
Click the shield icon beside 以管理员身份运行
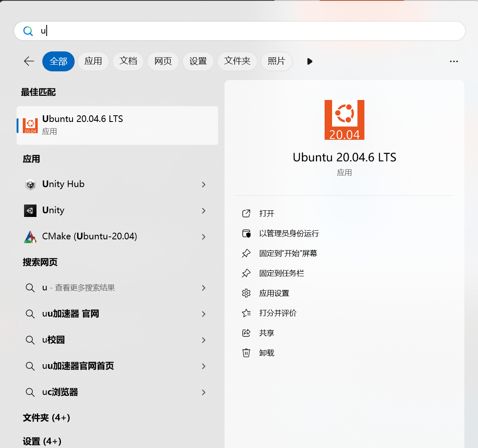[x=246, y=233]
